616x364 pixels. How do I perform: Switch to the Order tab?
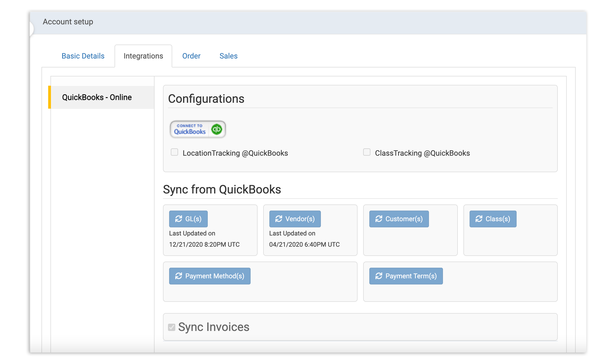coord(191,56)
